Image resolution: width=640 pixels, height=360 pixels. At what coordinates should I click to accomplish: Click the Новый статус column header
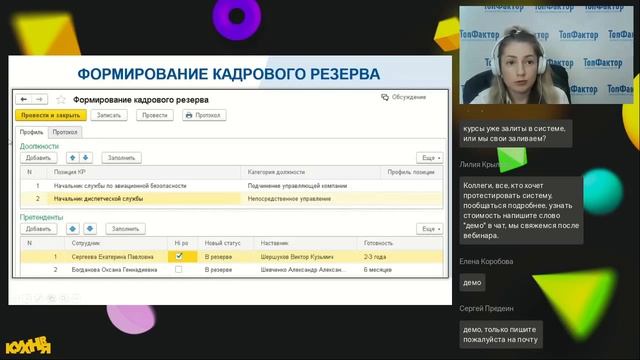222,243
